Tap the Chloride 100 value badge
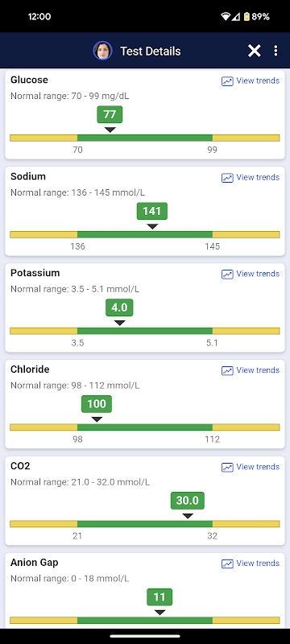290x644 pixels. [97, 404]
